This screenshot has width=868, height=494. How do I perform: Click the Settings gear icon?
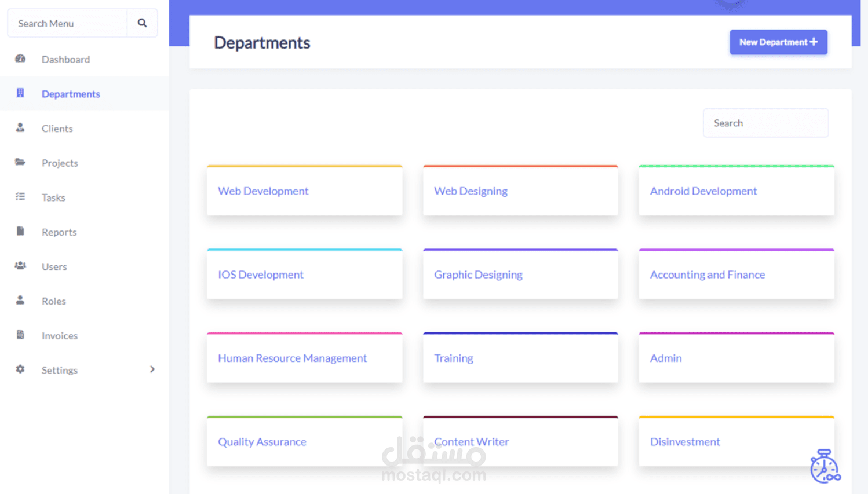pyautogui.click(x=20, y=369)
